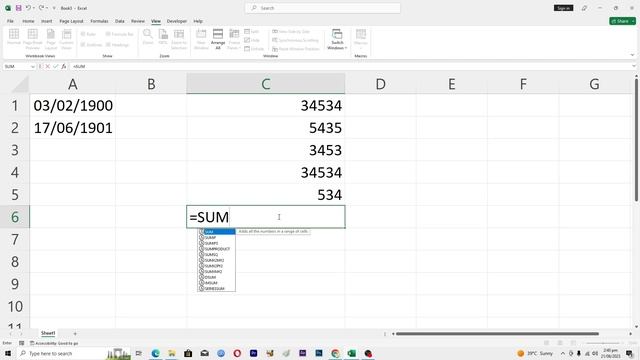Screen dimensions: 640x360
Task: Select row 3 header
Action: click(15, 150)
